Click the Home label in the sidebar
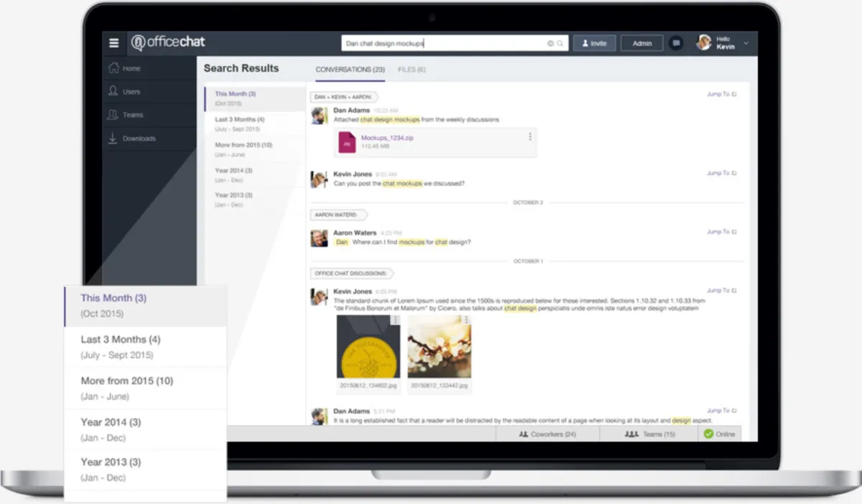This screenshot has height=504, width=862. pyautogui.click(x=131, y=68)
